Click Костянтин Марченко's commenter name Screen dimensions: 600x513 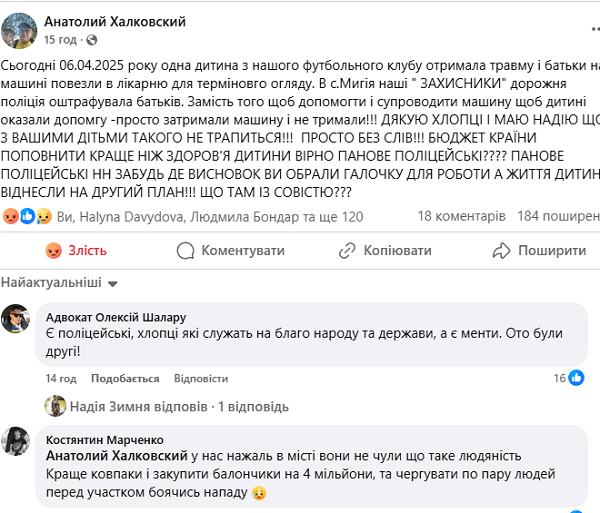105,440
